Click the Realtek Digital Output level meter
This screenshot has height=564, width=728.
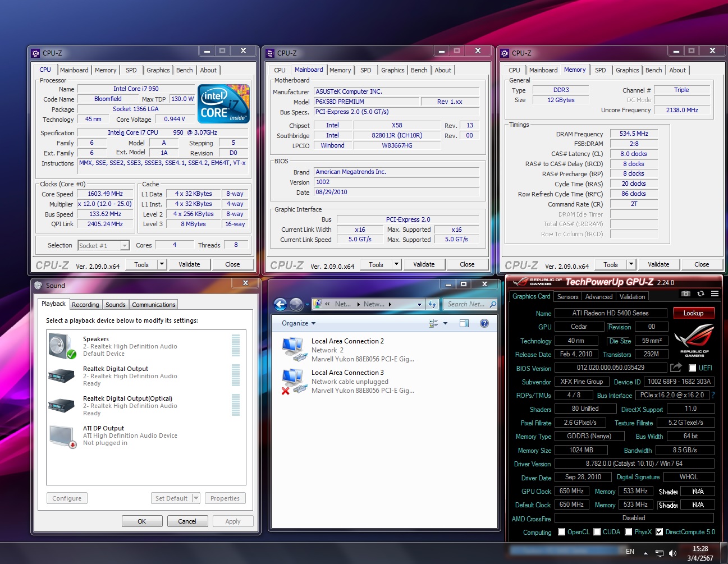(236, 375)
